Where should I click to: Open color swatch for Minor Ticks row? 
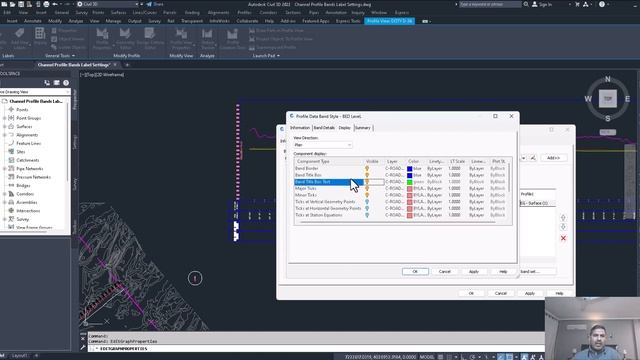[409, 195]
